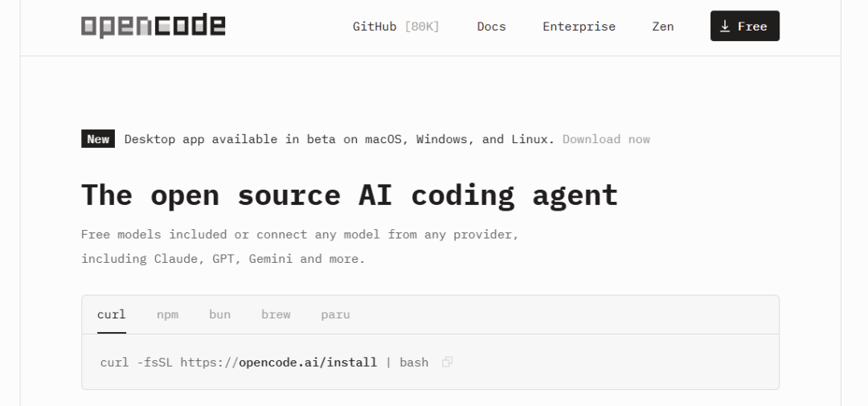The height and width of the screenshot is (406, 868).
Task: Switch to the paru tab
Action: pyautogui.click(x=335, y=314)
